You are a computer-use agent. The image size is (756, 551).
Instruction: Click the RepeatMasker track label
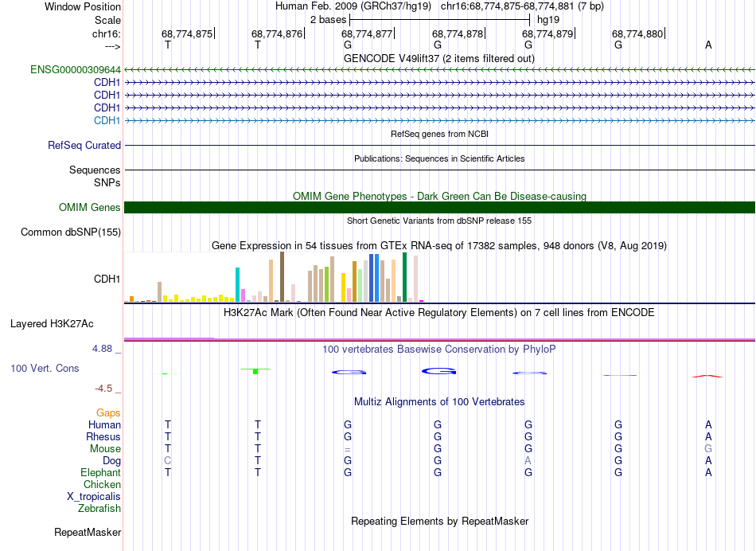click(88, 532)
